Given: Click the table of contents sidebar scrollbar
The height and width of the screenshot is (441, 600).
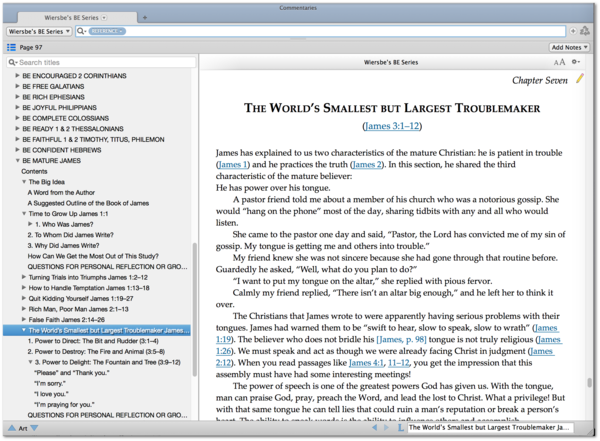Looking at the screenshot, I should click(x=194, y=309).
